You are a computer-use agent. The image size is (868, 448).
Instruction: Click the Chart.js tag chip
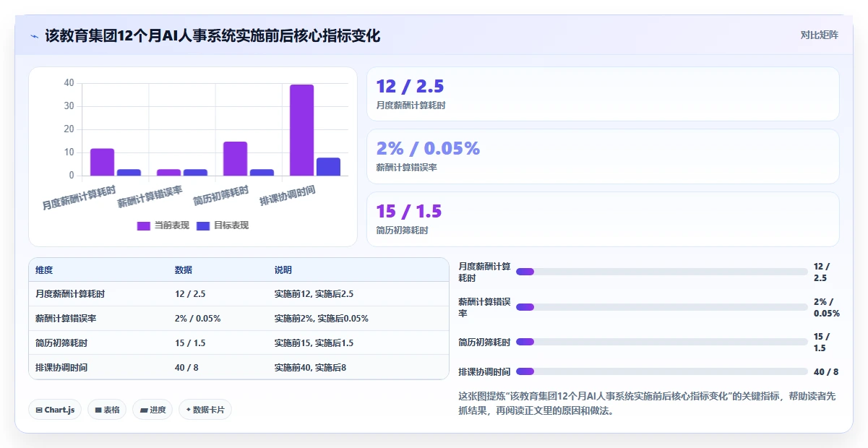tap(55, 410)
